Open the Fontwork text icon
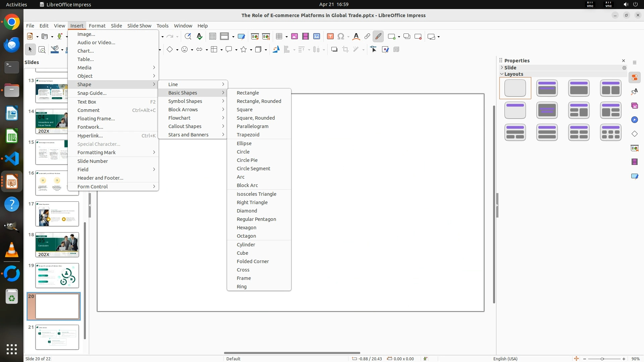 coord(356,37)
